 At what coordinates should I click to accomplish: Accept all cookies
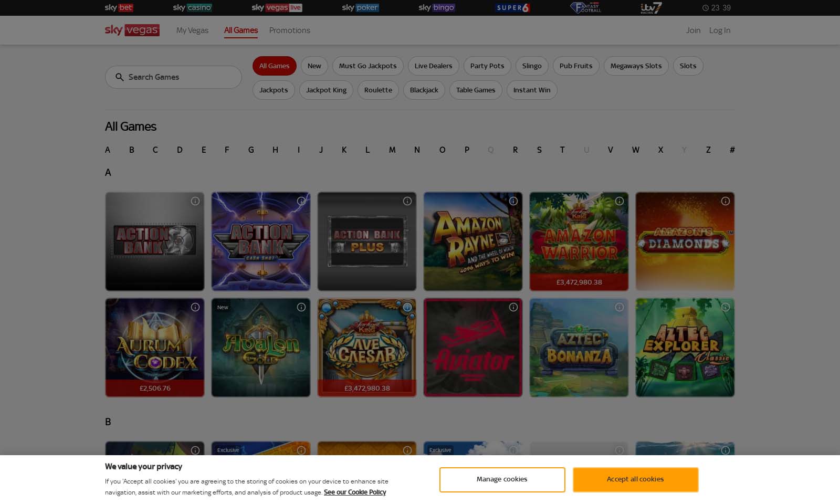(635, 479)
